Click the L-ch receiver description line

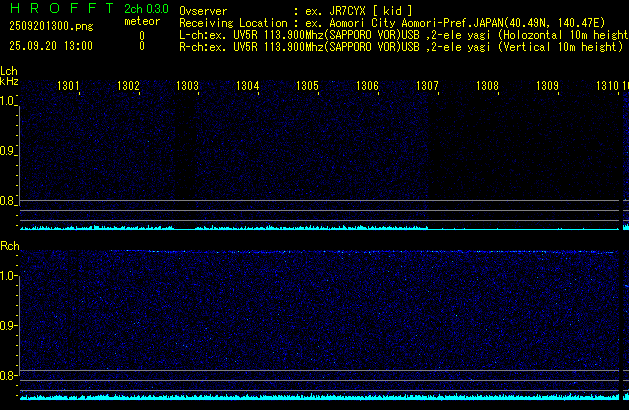(x=400, y=34)
